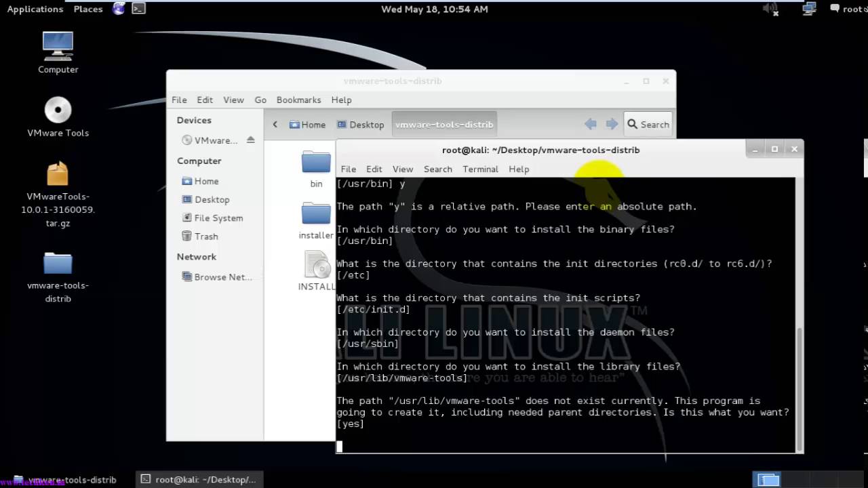Open the workspace switcher in the bottom panel

[768, 480]
